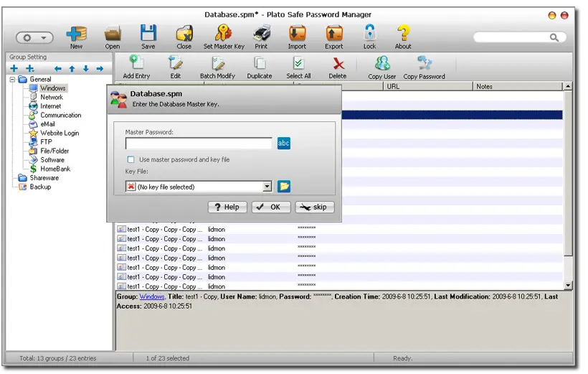Select Windows in group tree
The height and width of the screenshot is (374, 588).
[53, 88]
